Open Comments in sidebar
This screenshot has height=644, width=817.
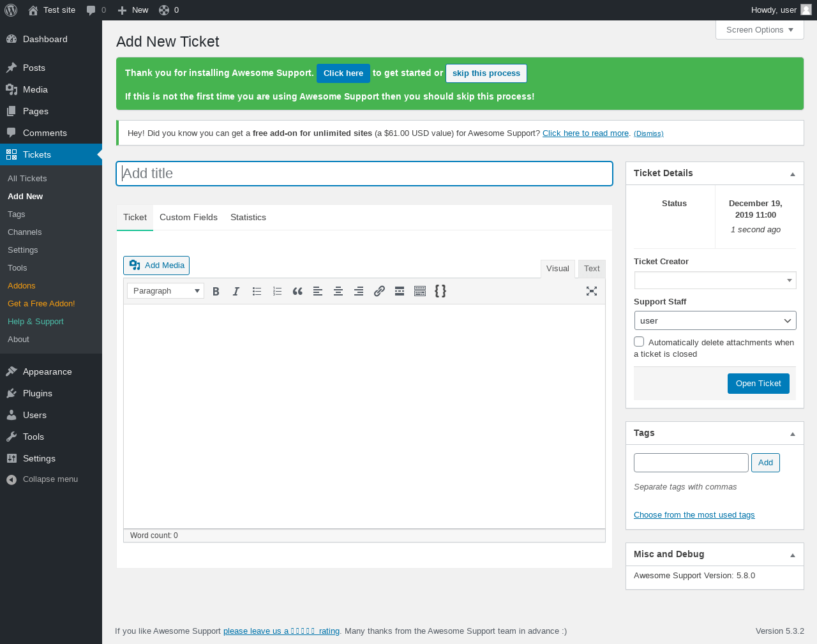coord(51,133)
